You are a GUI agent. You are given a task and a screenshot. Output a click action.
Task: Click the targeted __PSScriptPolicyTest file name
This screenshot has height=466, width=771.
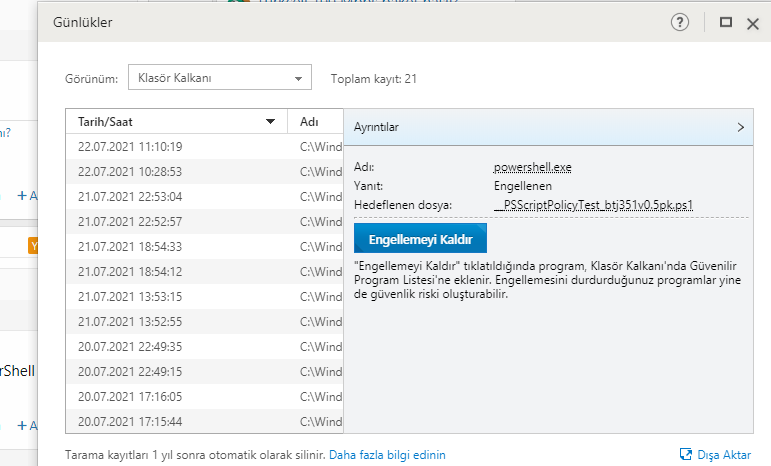point(594,205)
